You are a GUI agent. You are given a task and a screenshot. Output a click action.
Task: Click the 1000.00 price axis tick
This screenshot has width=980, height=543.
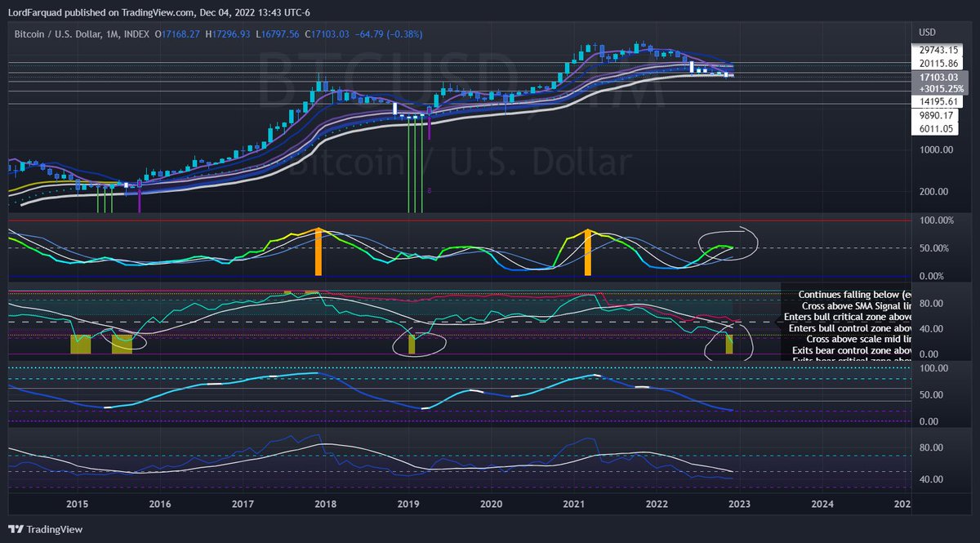935,150
